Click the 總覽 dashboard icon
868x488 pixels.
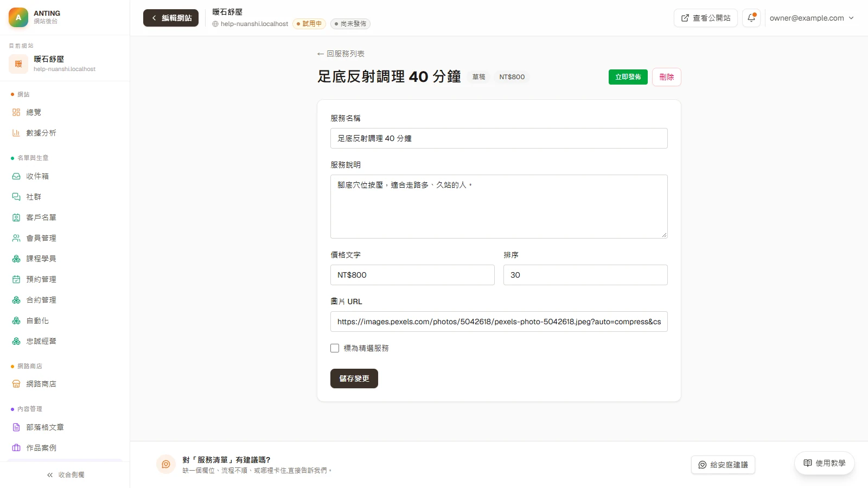pos(16,112)
